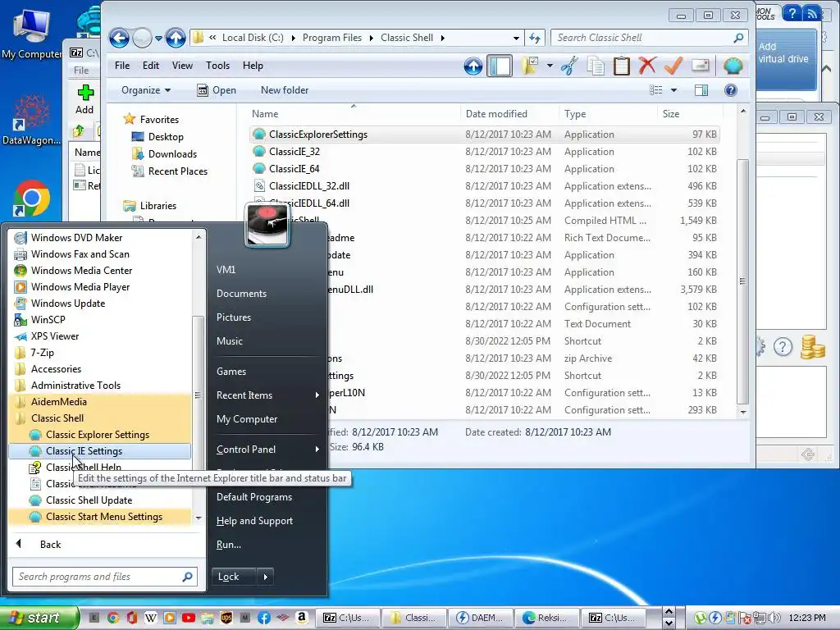Open Classic Shell Update entry

click(99, 500)
